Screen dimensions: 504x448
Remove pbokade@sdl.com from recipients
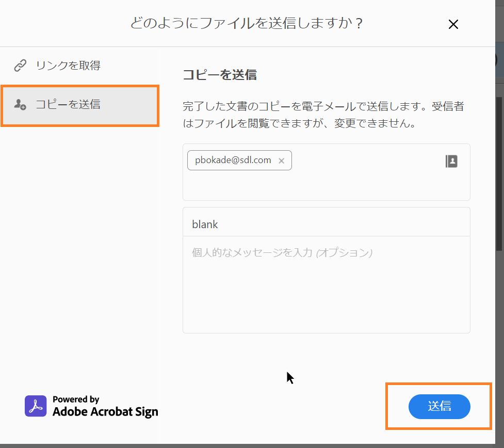click(x=281, y=161)
